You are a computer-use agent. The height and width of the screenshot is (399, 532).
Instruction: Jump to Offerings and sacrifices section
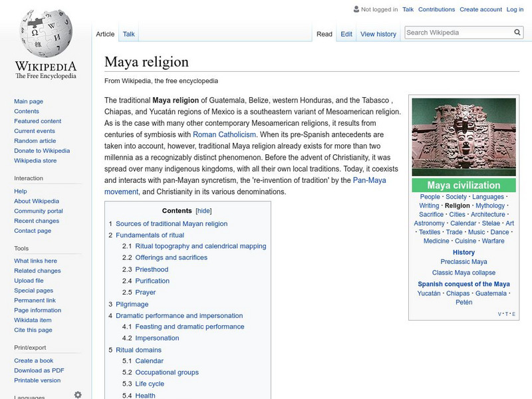tap(172, 257)
